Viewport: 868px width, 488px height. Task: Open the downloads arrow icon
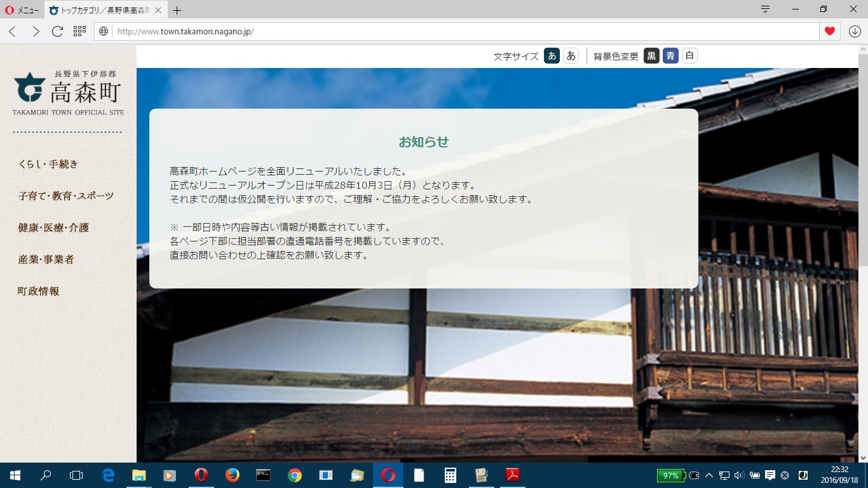coord(855,31)
